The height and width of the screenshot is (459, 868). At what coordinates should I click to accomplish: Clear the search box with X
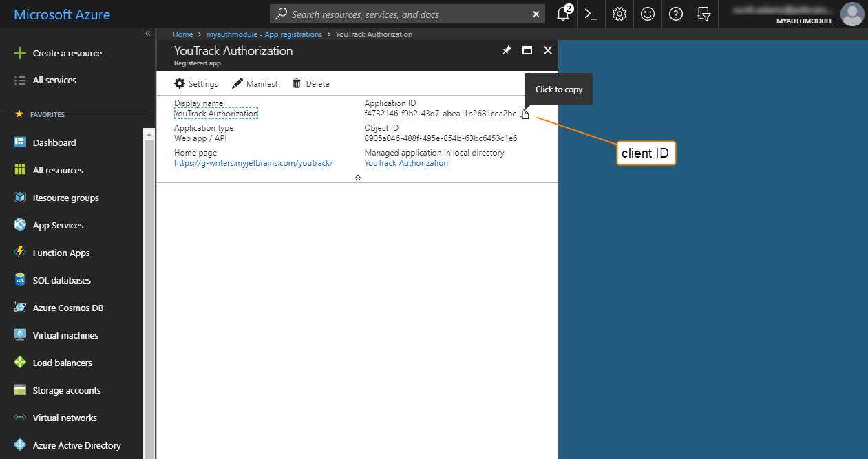(536, 14)
